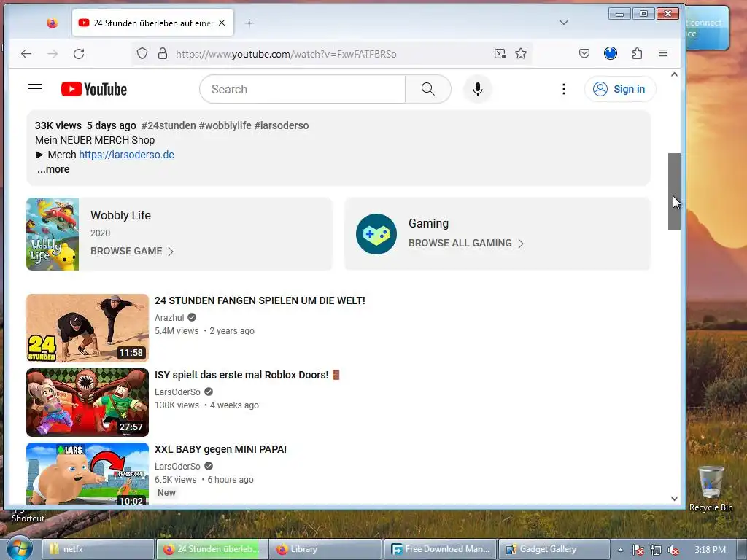Click the scrollbar up arrow

674,74
